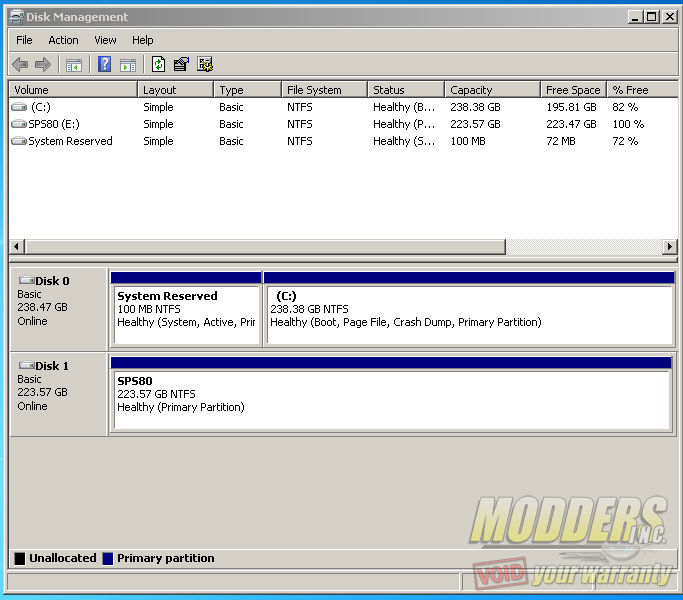Image resolution: width=683 pixels, height=600 pixels.
Task: Toggle the action pane show/hide icon
Action: coord(128,65)
